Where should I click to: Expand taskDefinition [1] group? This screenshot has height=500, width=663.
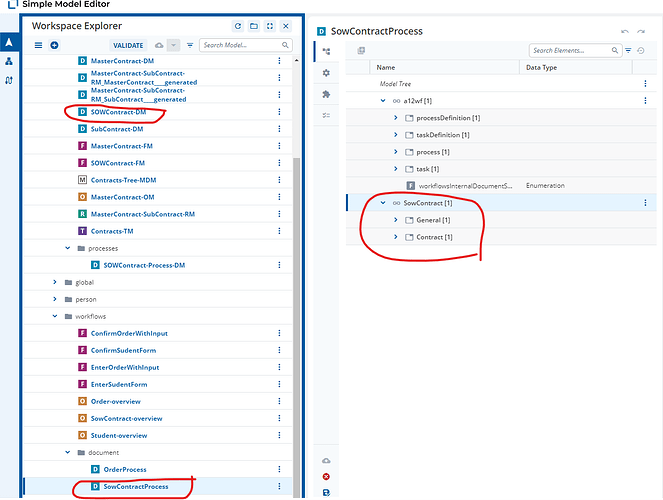point(396,135)
